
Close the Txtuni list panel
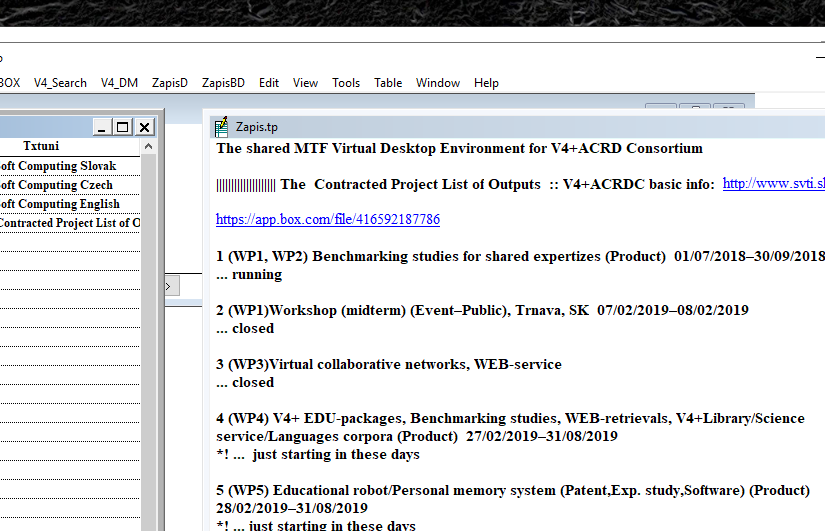144,127
